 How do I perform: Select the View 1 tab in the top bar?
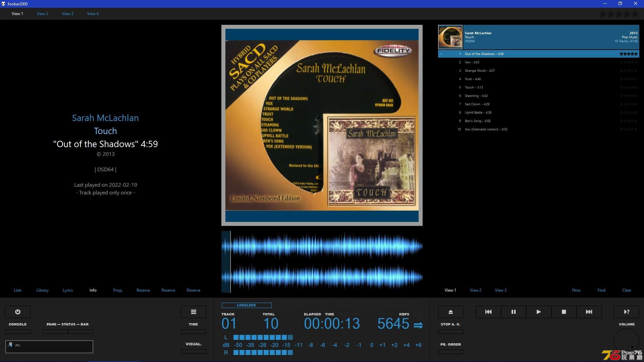pyautogui.click(x=17, y=14)
